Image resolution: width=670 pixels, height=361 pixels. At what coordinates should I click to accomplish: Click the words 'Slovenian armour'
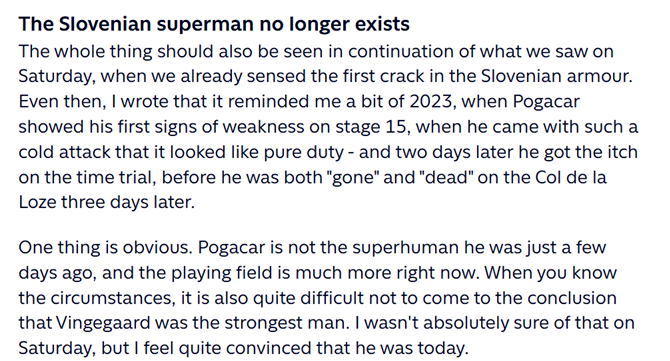tap(556, 76)
